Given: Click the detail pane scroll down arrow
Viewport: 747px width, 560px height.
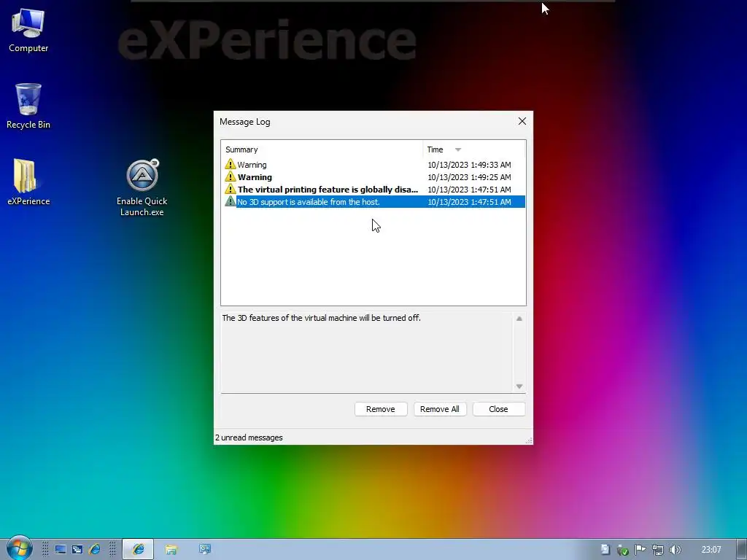Looking at the screenshot, I should [x=519, y=386].
